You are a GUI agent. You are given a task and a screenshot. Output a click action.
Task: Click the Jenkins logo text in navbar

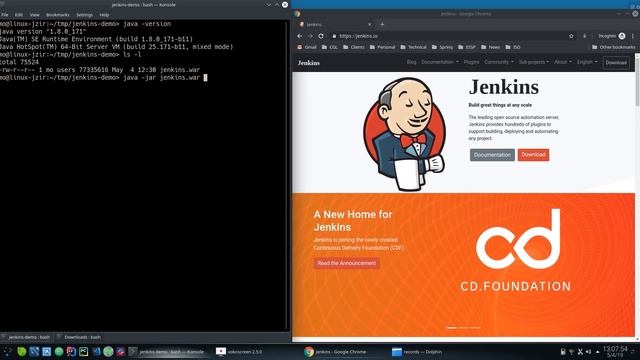[309, 63]
